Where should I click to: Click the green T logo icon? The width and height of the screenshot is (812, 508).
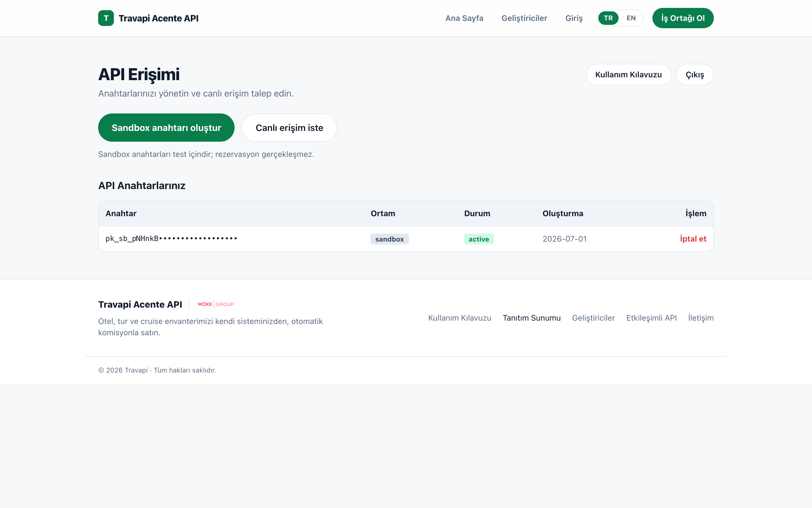pos(106,18)
